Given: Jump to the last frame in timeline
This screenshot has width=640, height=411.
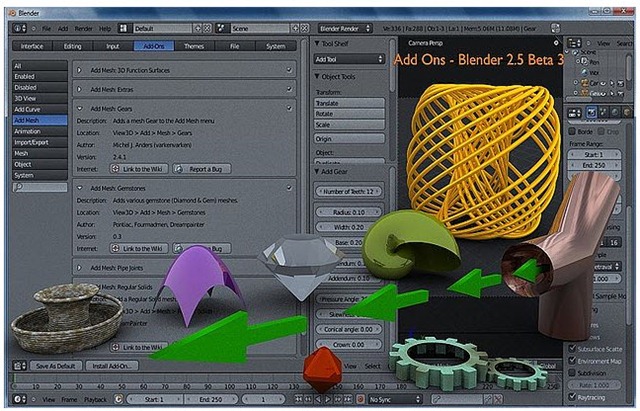Looking at the screenshot, I should coord(348,399).
